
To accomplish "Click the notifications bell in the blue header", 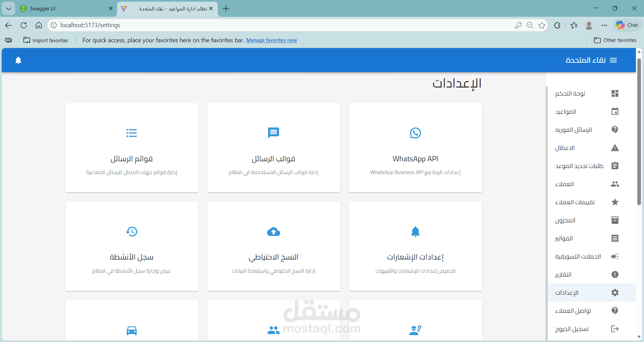I will point(18,60).
